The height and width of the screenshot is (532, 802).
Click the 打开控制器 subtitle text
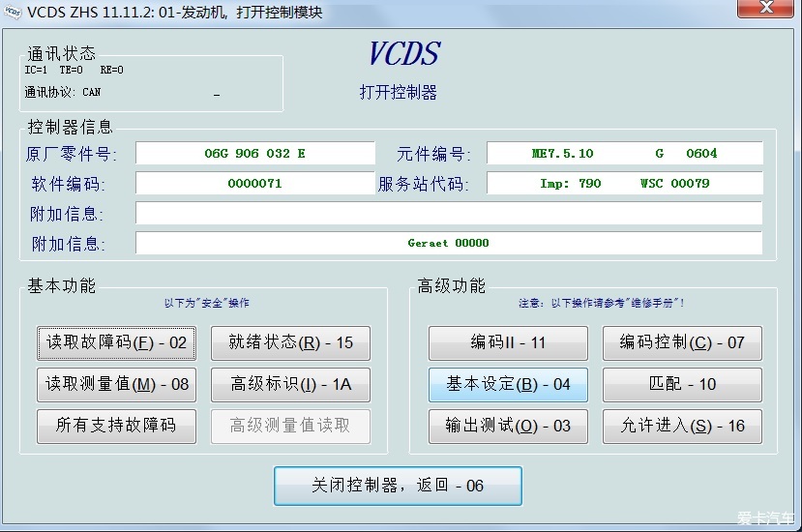click(x=398, y=93)
